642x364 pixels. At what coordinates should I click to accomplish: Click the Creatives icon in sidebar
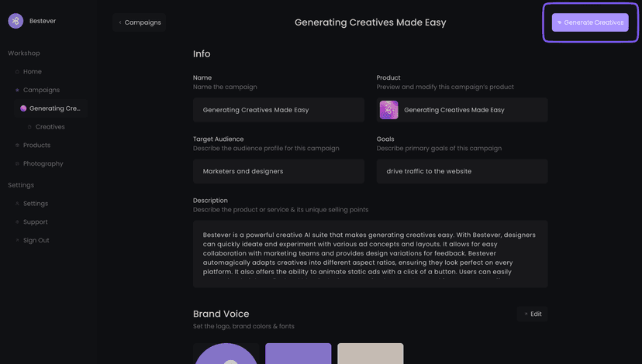coord(29,127)
